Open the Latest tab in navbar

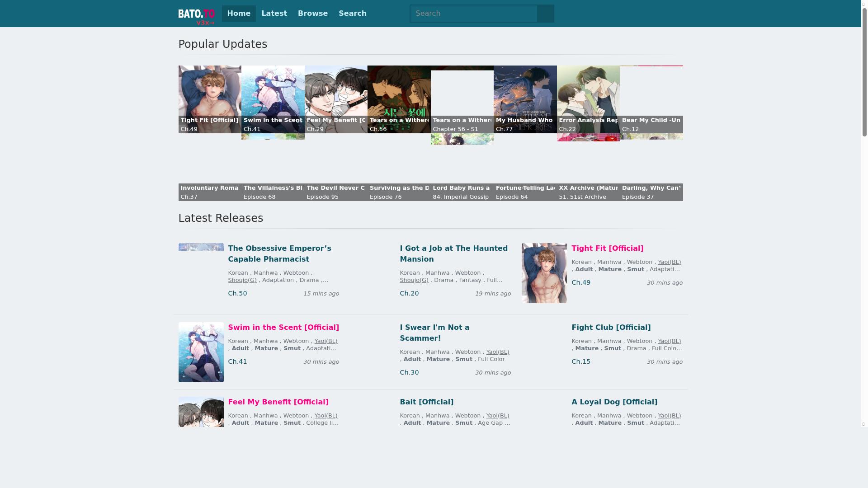274,14
